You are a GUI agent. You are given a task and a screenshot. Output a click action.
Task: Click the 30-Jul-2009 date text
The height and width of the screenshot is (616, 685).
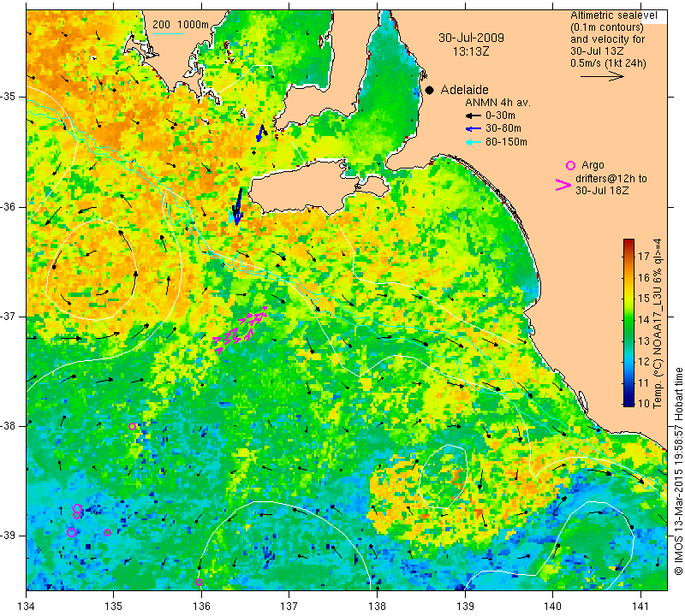[471, 38]
